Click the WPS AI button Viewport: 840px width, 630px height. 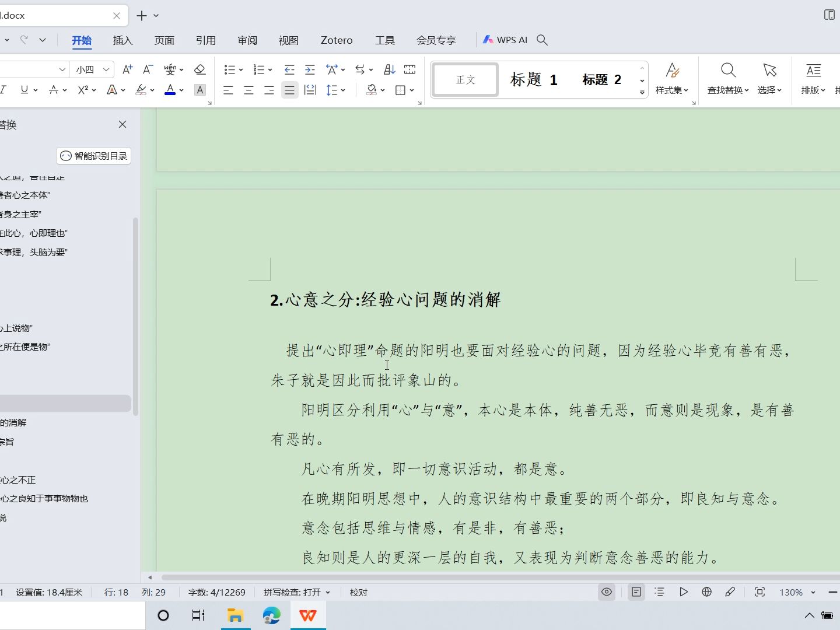pos(505,40)
